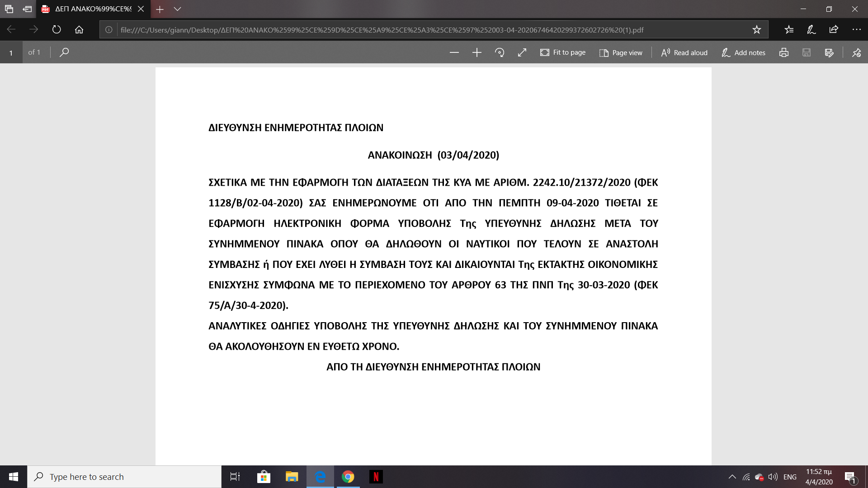Image resolution: width=868 pixels, height=488 pixels.
Task: Set tabs aside using the title bar icon
Action: click(x=27, y=9)
